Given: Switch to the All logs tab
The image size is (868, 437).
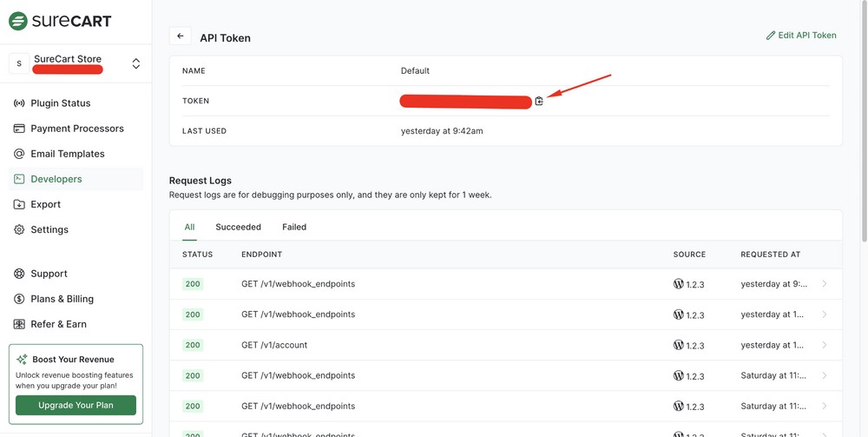Looking at the screenshot, I should pos(189,227).
